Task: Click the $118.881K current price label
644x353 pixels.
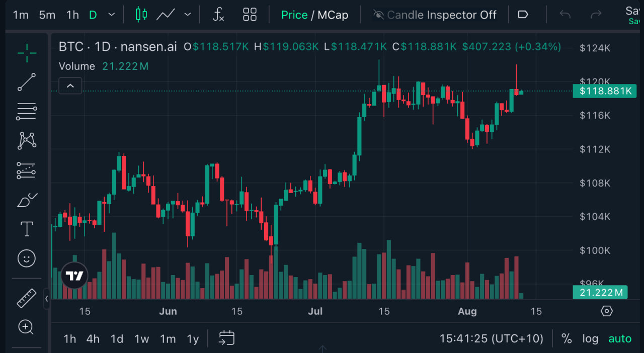Action: click(x=604, y=91)
